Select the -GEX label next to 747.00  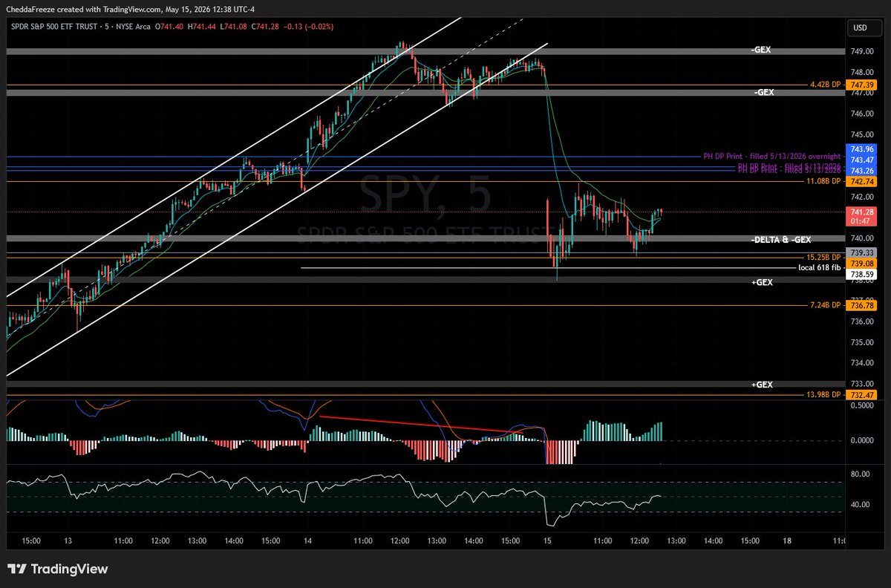tap(763, 93)
